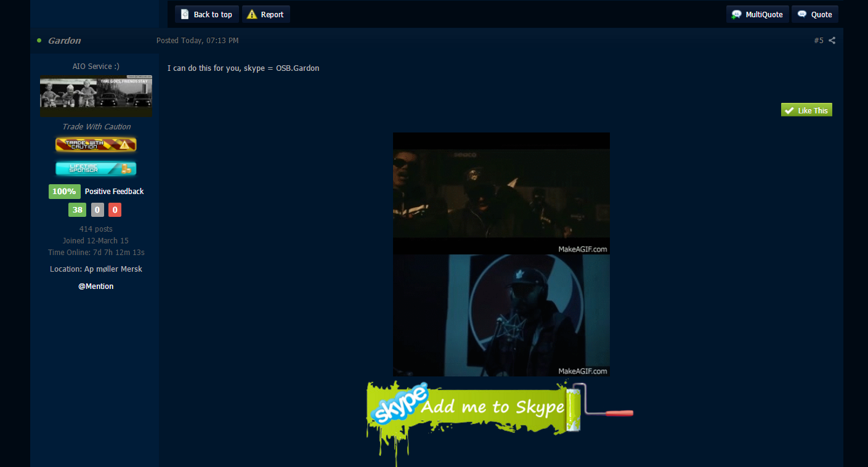Click the lower GIF of the man at the microphone

coord(501,315)
